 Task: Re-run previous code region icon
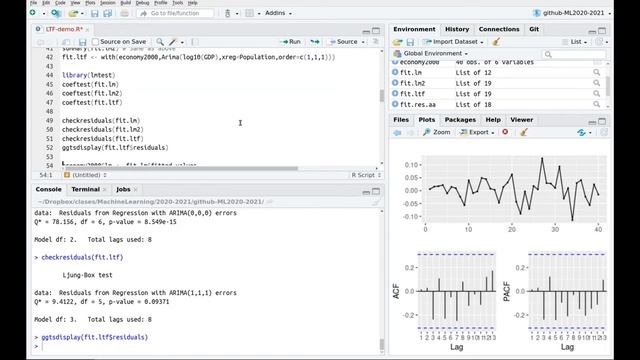[315, 42]
